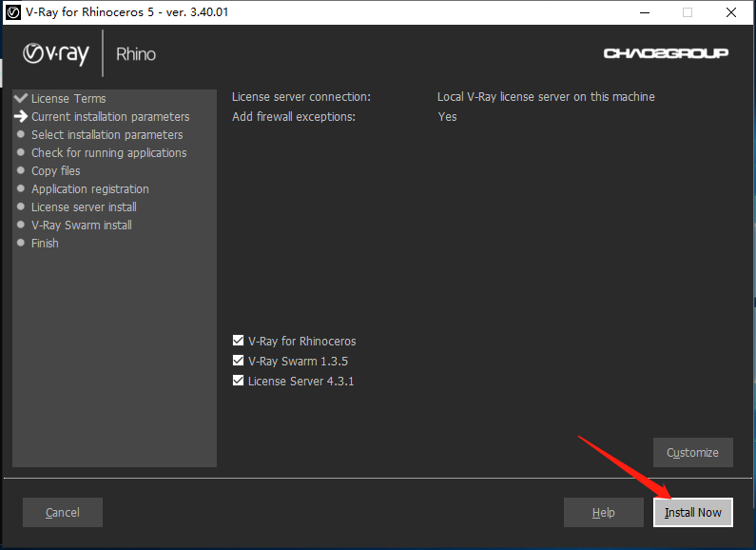
Task: Minimize the V-Ray installer window
Action: click(x=645, y=12)
